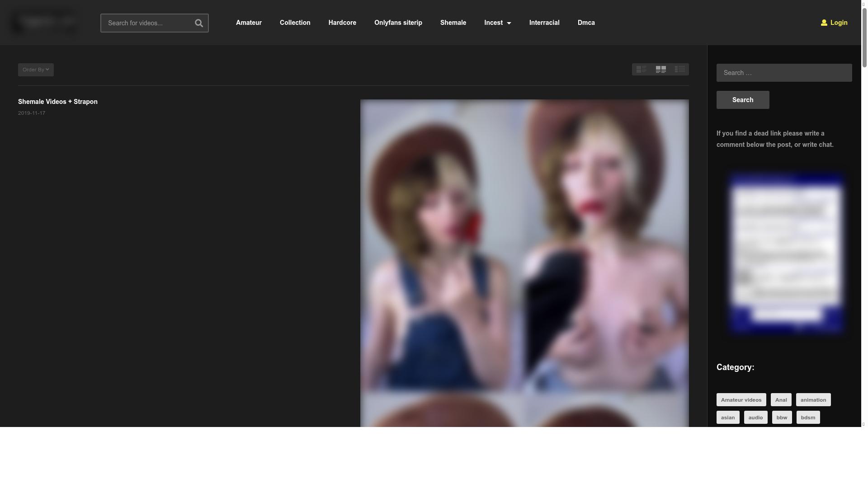Select the audio category tag

pos(755,418)
